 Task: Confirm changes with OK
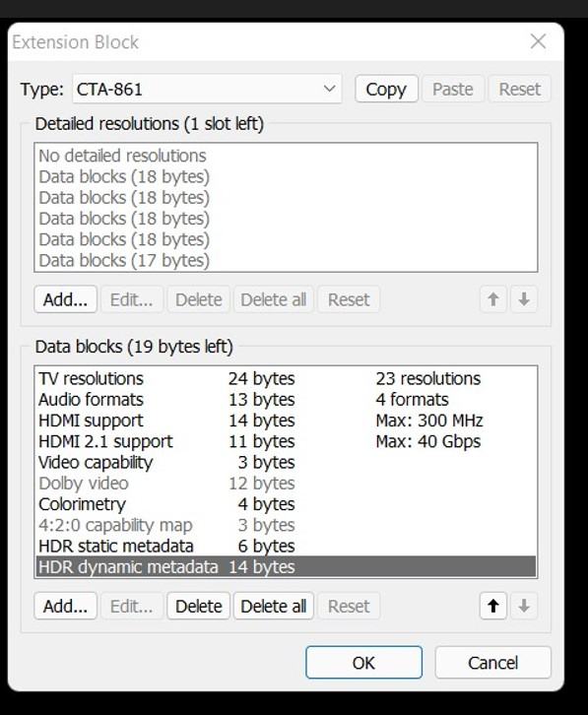click(363, 662)
